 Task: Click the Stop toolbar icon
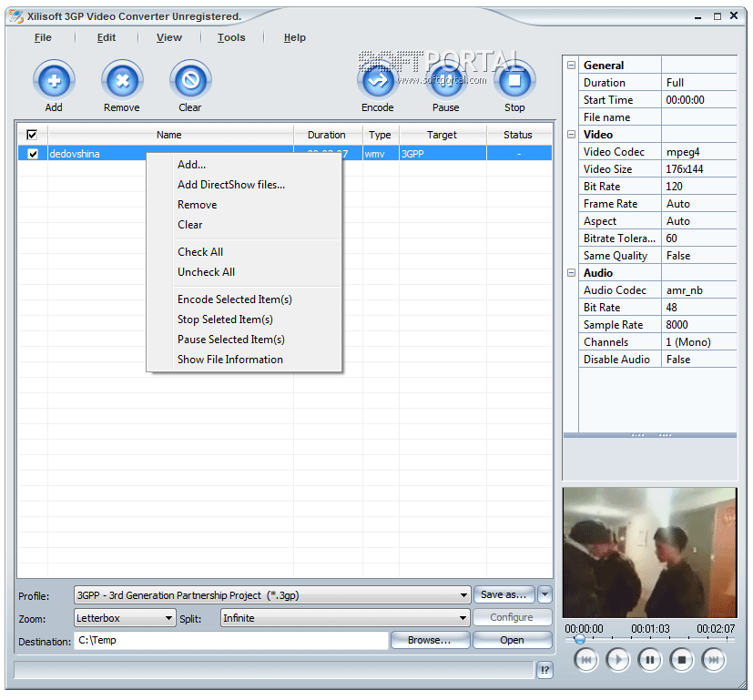pyautogui.click(x=514, y=80)
